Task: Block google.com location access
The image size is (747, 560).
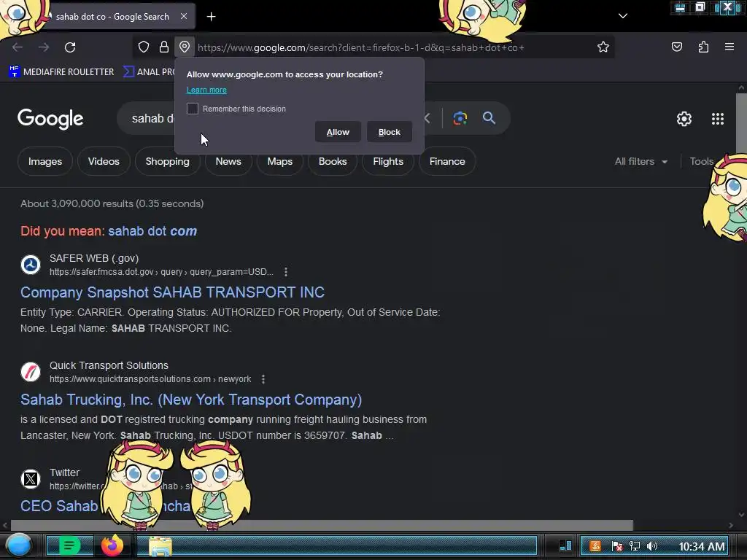Action: coord(390,132)
